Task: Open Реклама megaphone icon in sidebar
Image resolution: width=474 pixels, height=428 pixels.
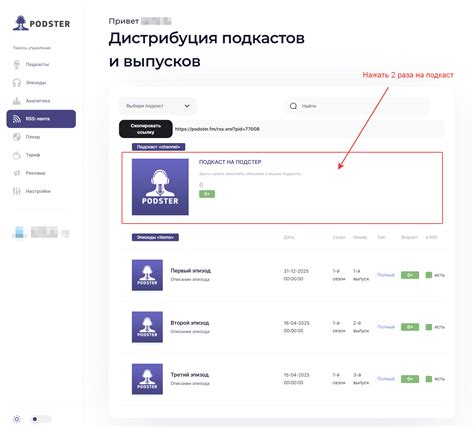Action: (x=17, y=173)
